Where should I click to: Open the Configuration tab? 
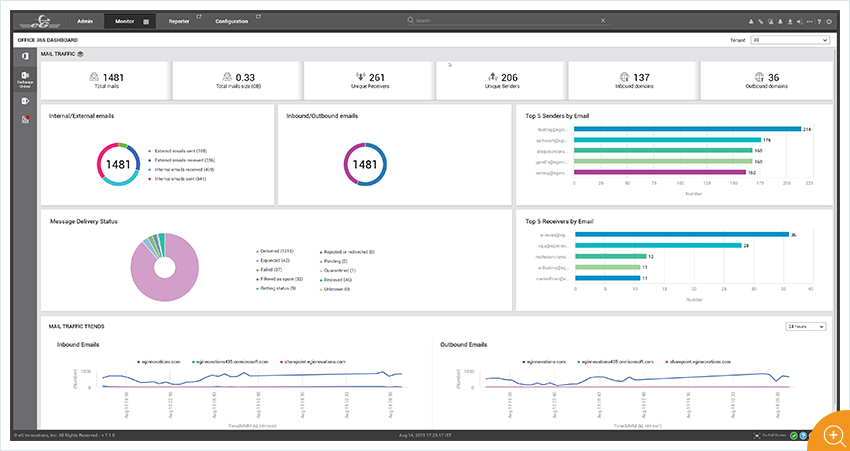(232, 22)
